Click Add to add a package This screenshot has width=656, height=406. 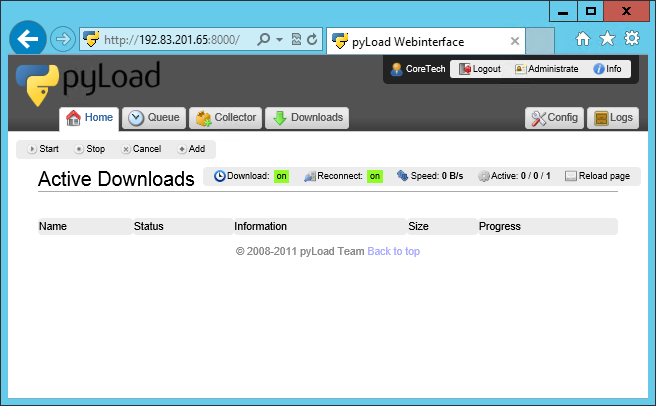click(x=191, y=149)
